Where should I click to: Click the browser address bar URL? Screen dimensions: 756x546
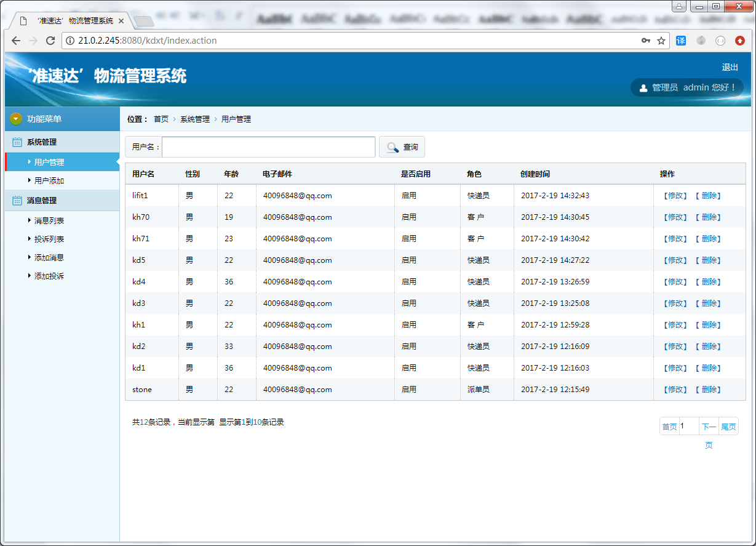(148, 41)
